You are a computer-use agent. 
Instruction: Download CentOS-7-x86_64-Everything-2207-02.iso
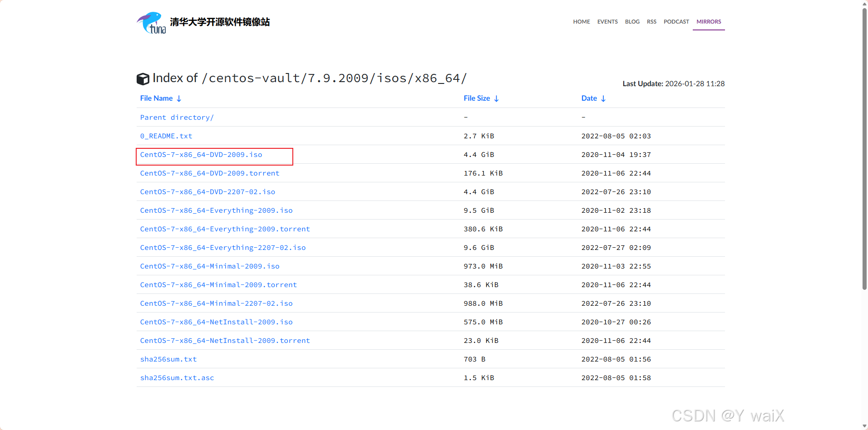pos(223,248)
